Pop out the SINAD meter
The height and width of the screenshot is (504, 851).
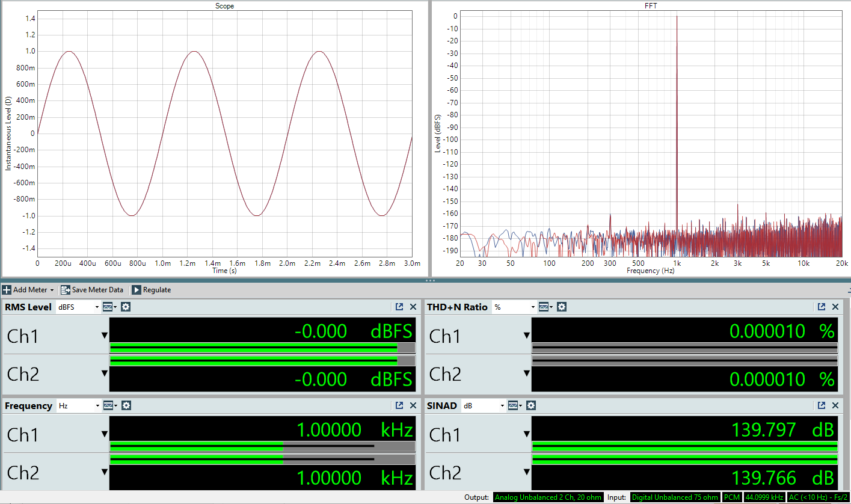pyautogui.click(x=822, y=405)
